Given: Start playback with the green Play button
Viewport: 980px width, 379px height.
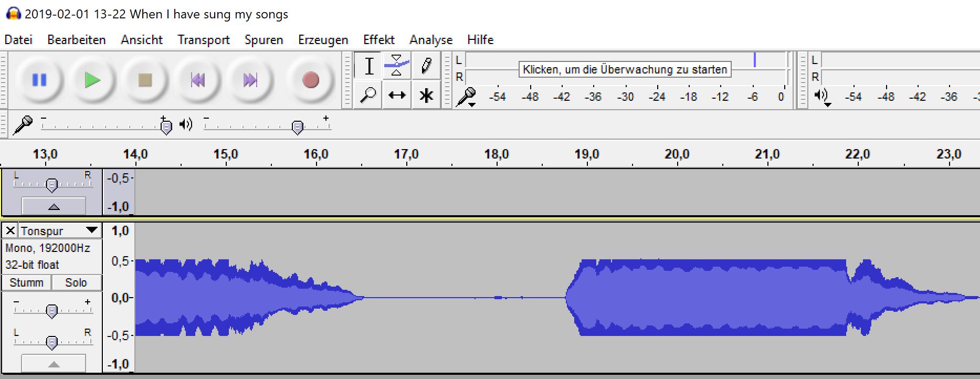Looking at the screenshot, I should (92, 80).
